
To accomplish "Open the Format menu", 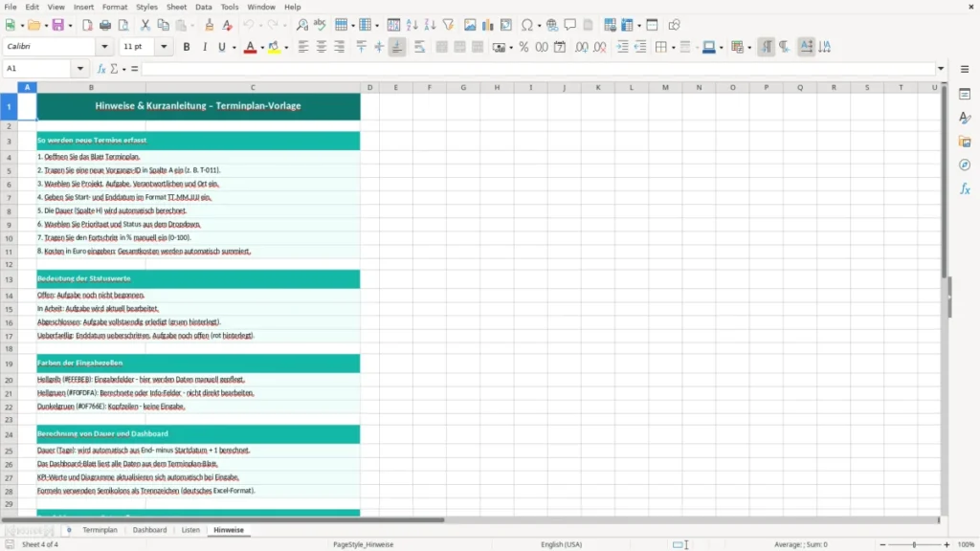I will pyautogui.click(x=115, y=7).
